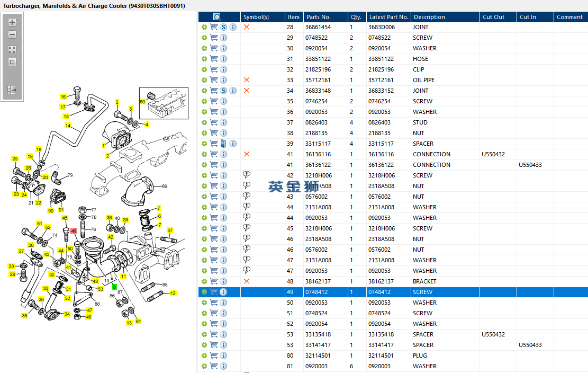The image size is (588, 373).
Task: Sort by Description column header
Action: pyautogui.click(x=445, y=17)
